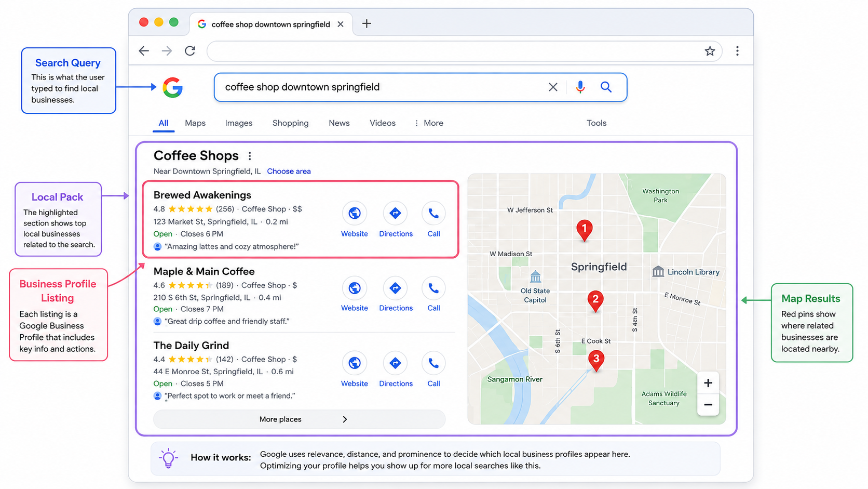The image size is (868, 489).
Task: Submit search with the magnifying glass icon
Action: click(x=606, y=87)
